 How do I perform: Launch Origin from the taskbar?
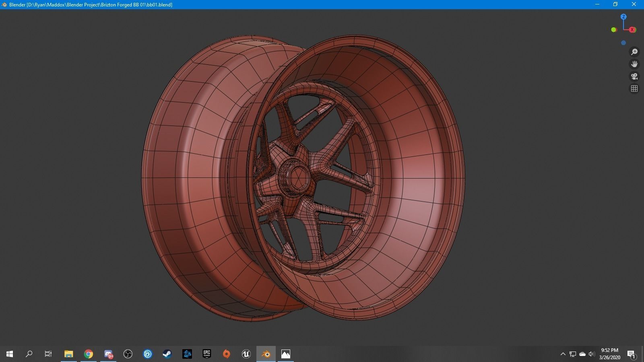pyautogui.click(x=227, y=354)
